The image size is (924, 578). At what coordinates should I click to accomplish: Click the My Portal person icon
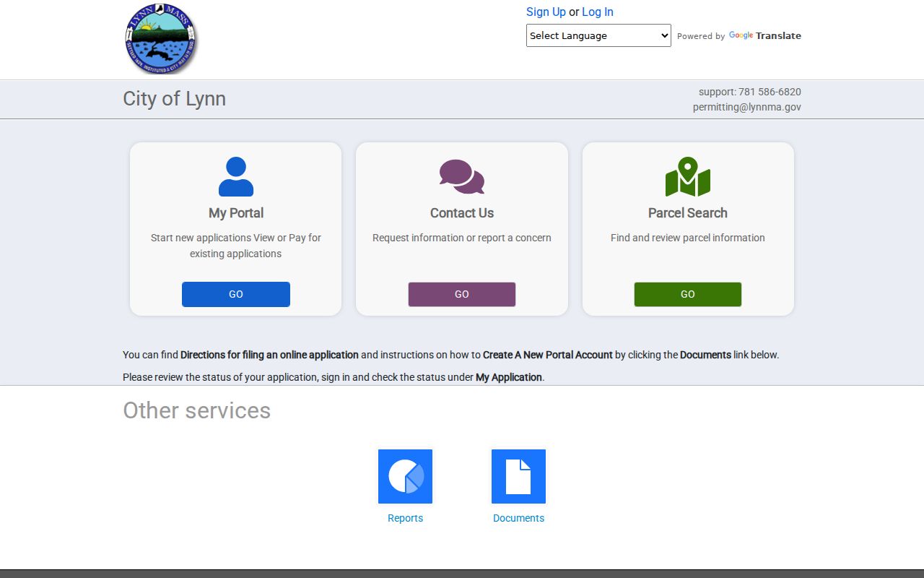click(x=236, y=176)
